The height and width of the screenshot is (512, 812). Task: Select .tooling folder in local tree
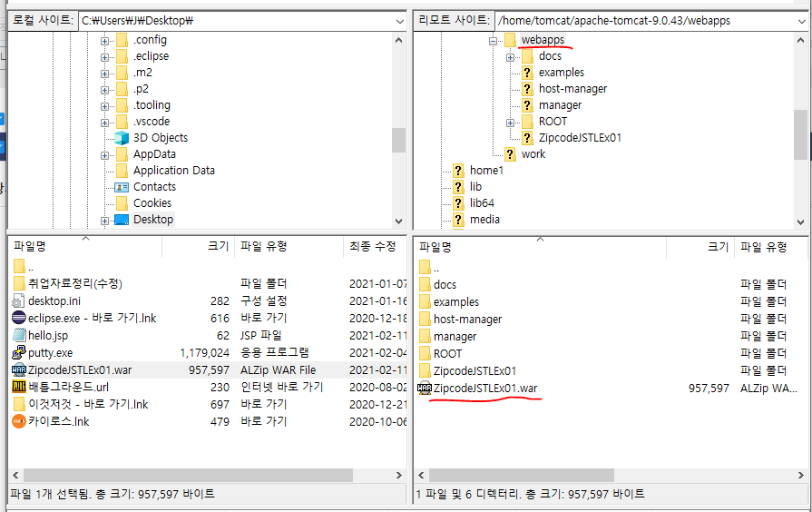tap(152, 105)
